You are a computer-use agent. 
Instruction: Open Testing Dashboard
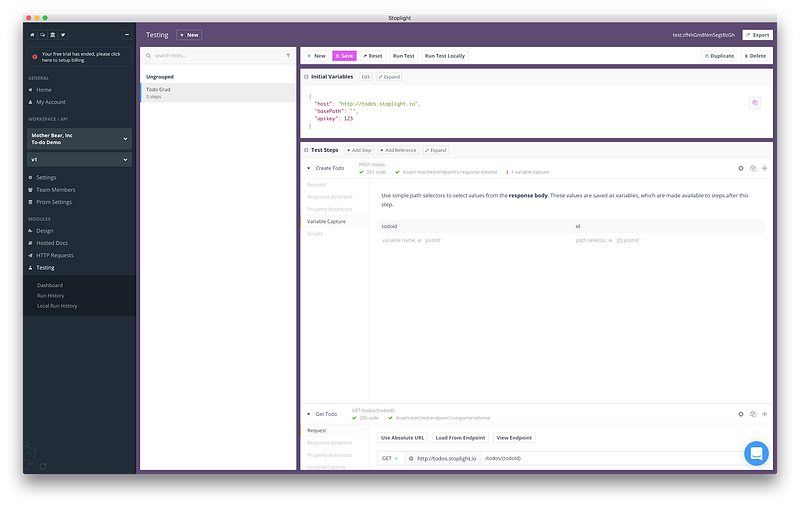coord(49,285)
